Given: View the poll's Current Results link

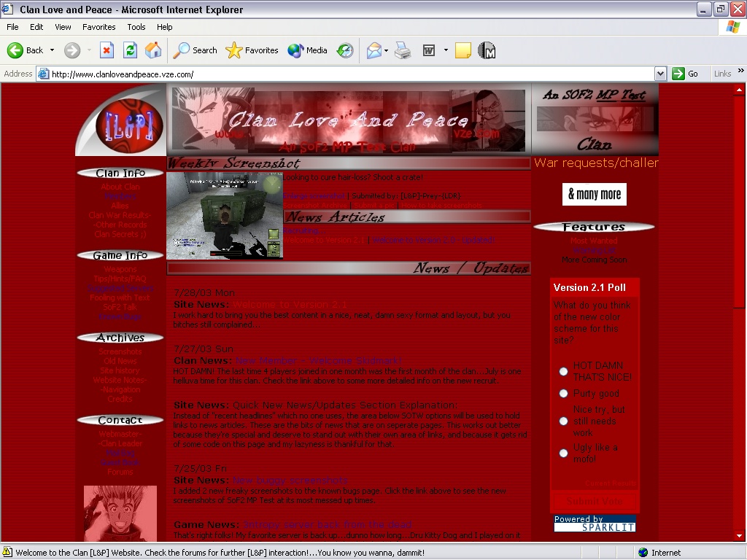Looking at the screenshot, I should 611,483.
